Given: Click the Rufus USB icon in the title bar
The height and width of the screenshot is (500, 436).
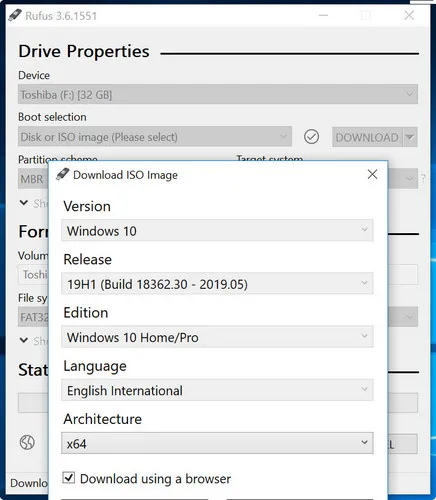Looking at the screenshot, I should [x=15, y=16].
